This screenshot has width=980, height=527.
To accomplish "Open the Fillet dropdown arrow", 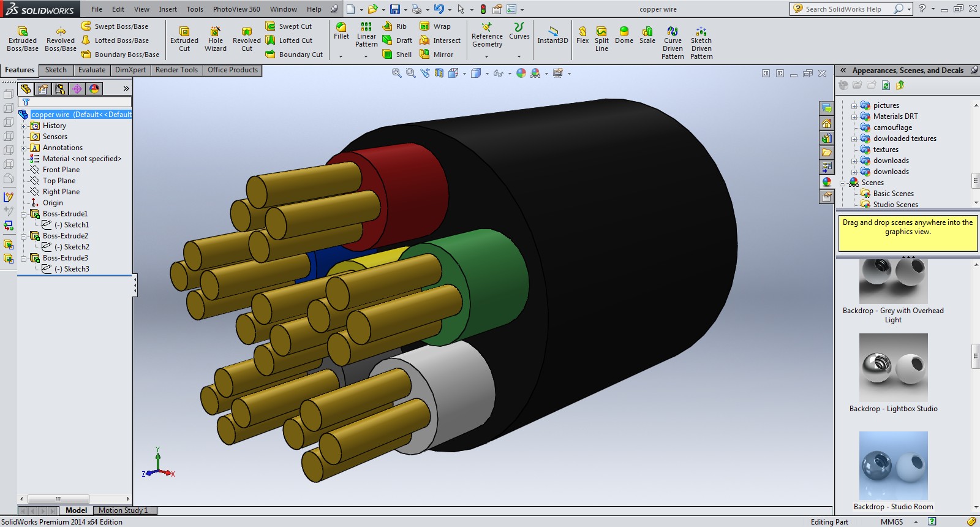I will (341, 56).
